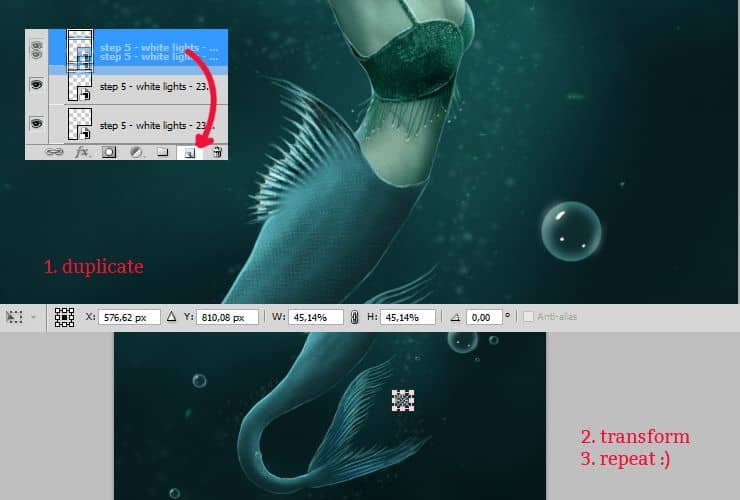Screen dimensions: 740x500
Task: Click the rotation angle icon
Action: tap(455, 317)
